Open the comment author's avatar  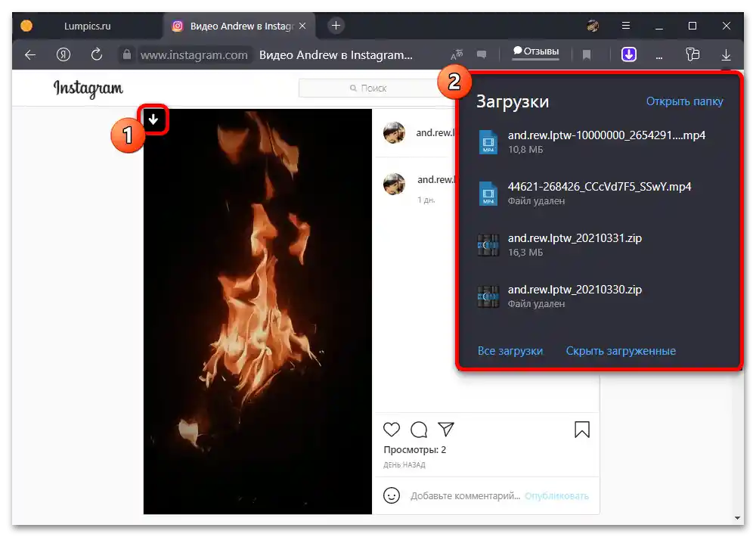pyautogui.click(x=394, y=184)
